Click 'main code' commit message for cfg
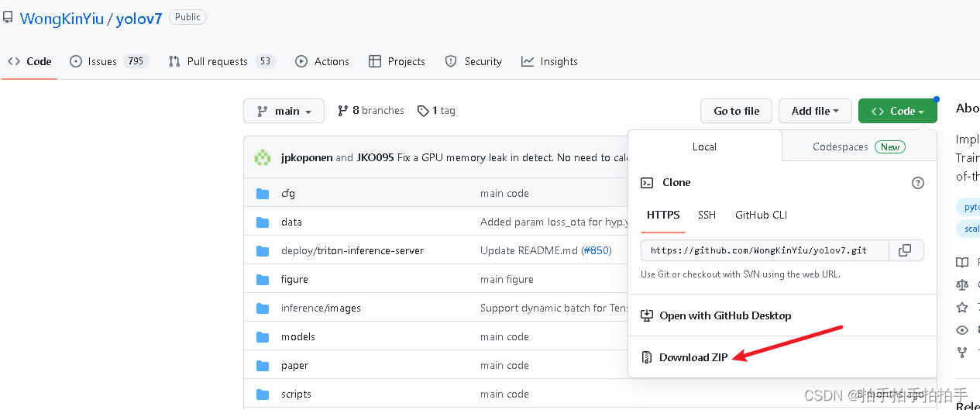The height and width of the screenshot is (410, 980). pos(504,193)
